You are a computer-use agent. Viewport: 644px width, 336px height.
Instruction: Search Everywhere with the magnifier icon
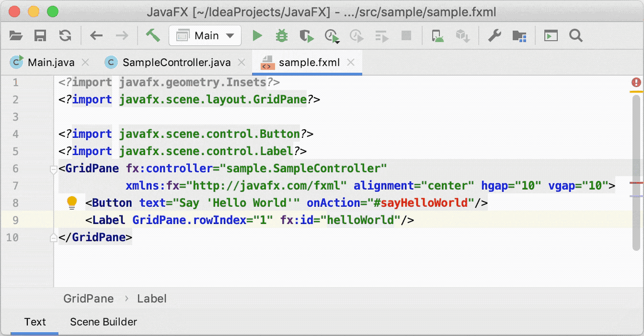576,35
